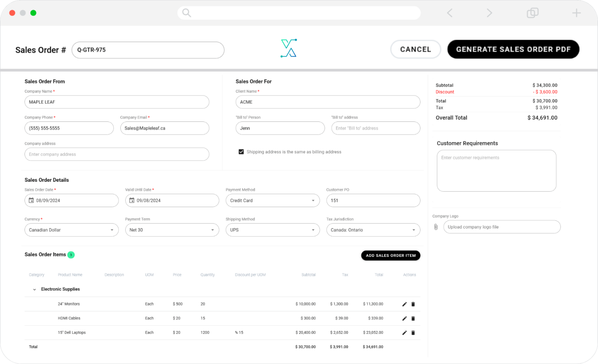Click the CANCEL button
Image resolution: width=598 pixels, height=364 pixels.
point(415,49)
